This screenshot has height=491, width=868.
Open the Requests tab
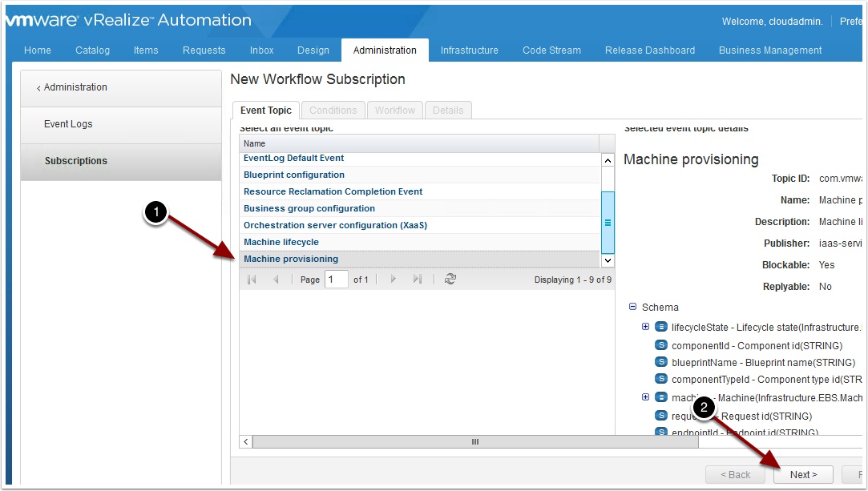point(204,50)
